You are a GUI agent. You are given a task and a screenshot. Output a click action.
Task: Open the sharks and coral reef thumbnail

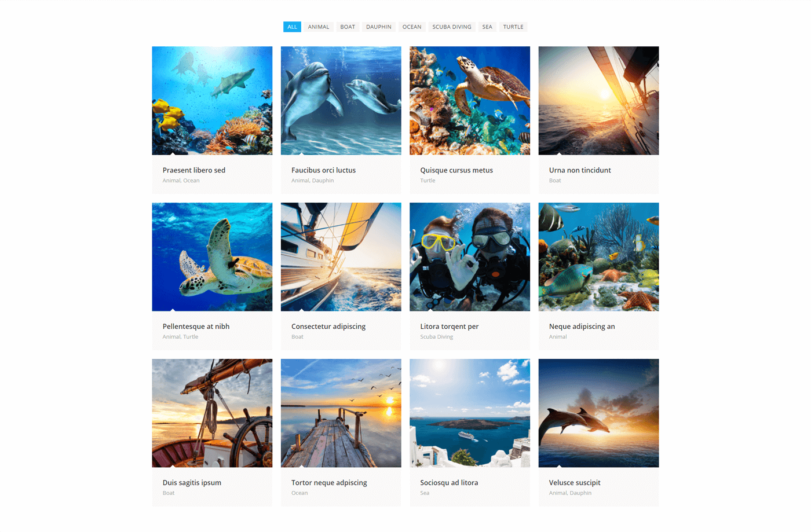212,101
